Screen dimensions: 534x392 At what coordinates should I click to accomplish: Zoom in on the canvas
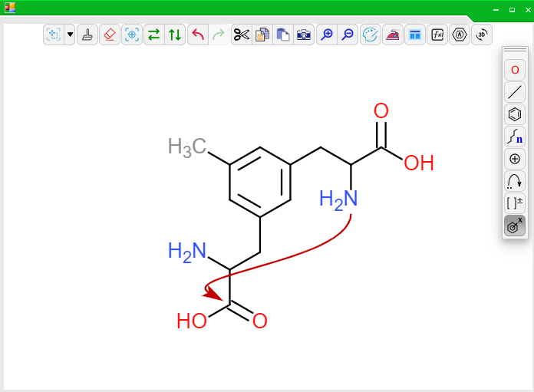(x=327, y=35)
